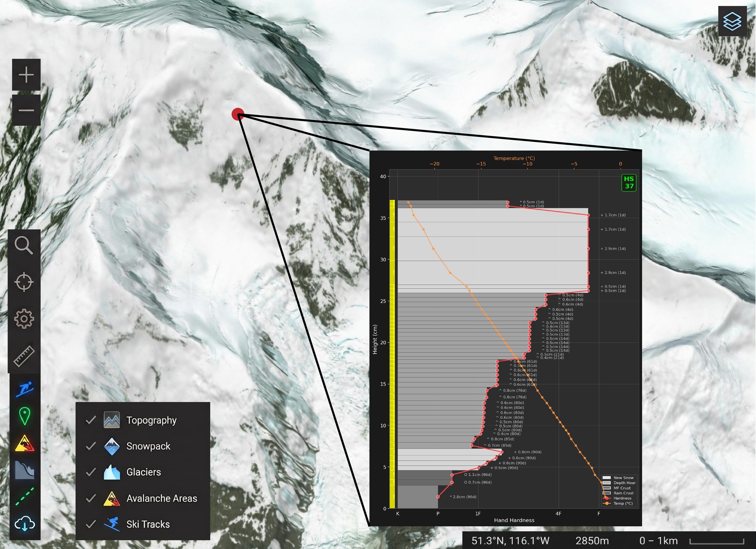Click the MF Crust legend entry
The image size is (756, 549).
coord(617,488)
